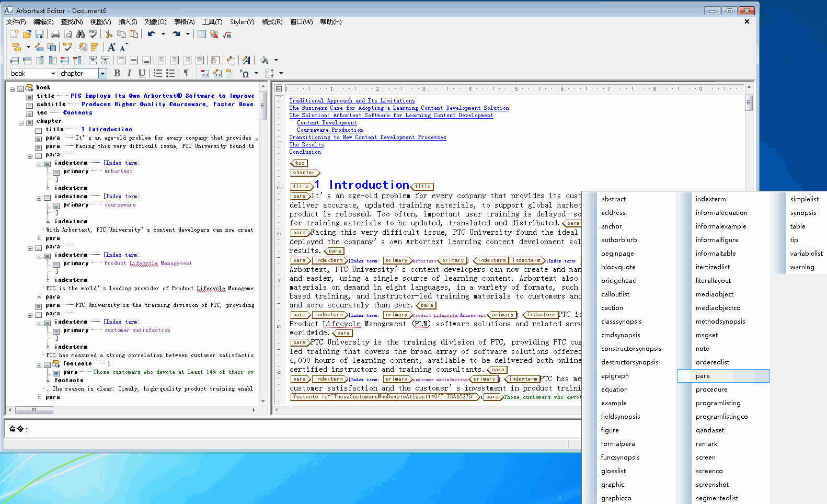
Task: Run spell check with ABC icon
Action: (93, 34)
